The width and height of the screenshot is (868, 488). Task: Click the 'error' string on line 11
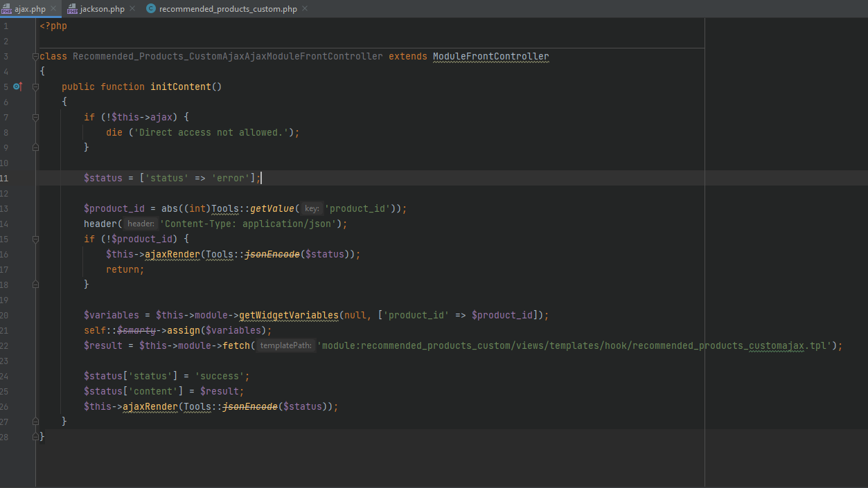coord(231,178)
